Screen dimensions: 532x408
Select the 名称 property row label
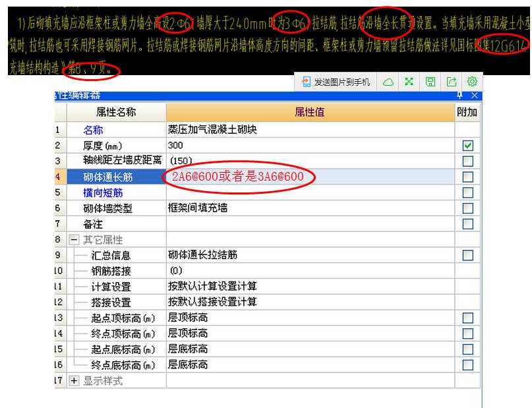tap(93, 130)
